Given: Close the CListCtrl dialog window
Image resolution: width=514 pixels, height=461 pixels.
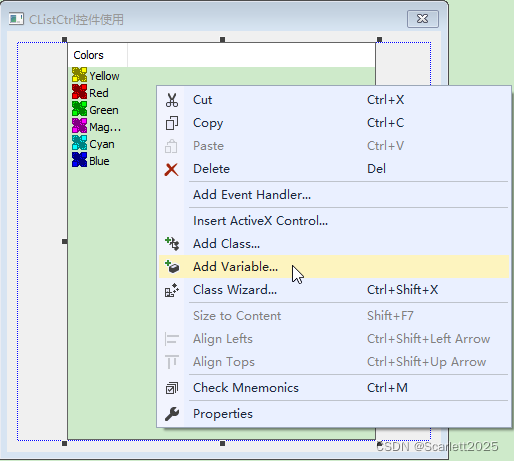Looking at the screenshot, I should point(423,19).
